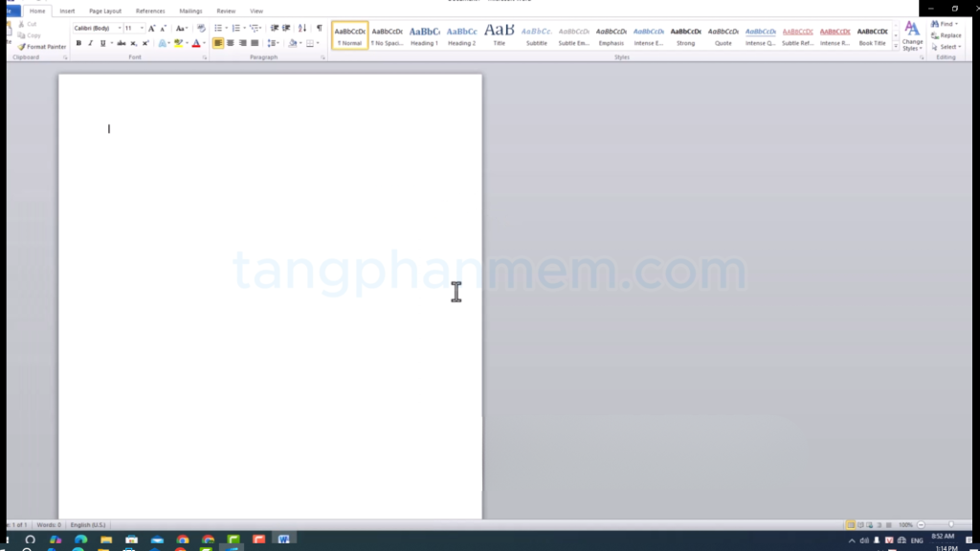The height and width of the screenshot is (551, 980).
Task: Click the Increase Indent icon
Action: 286,28
